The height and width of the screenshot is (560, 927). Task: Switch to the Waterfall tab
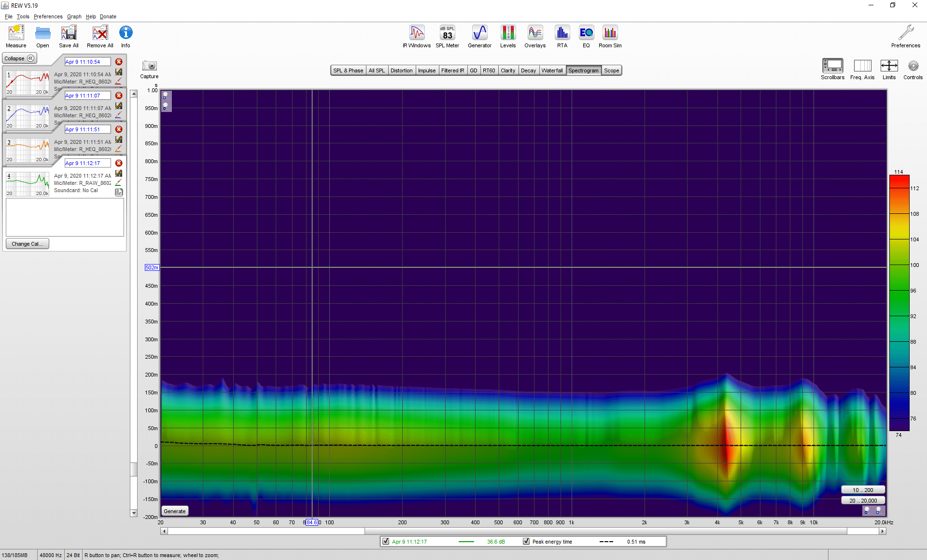(x=552, y=70)
